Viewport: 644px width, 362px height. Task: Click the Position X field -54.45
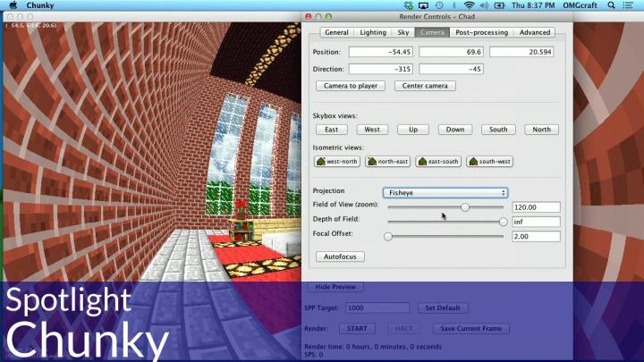(381, 52)
